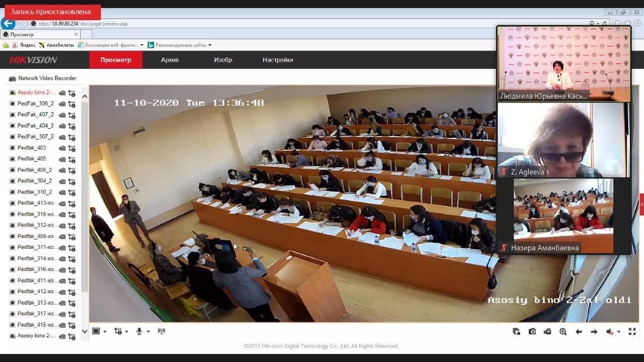Open stream settings icon beside Pedfak_403

pyautogui.click(x=72, y=148)
